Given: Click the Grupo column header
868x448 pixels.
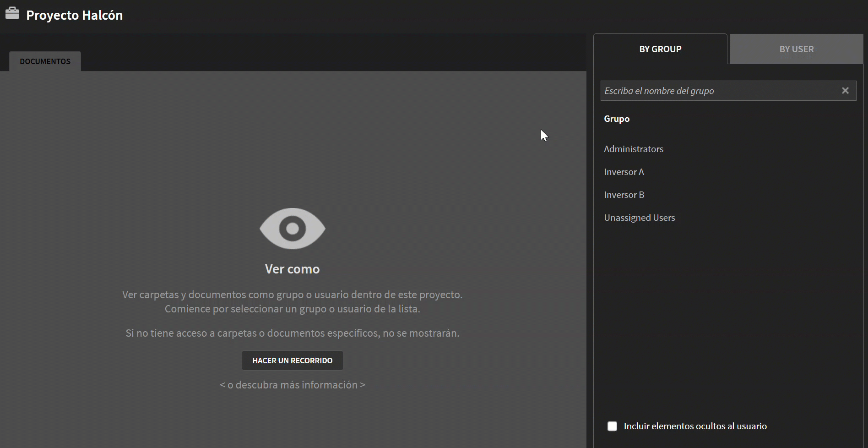Looking at the screenshot, I should (x=617, y=119).
